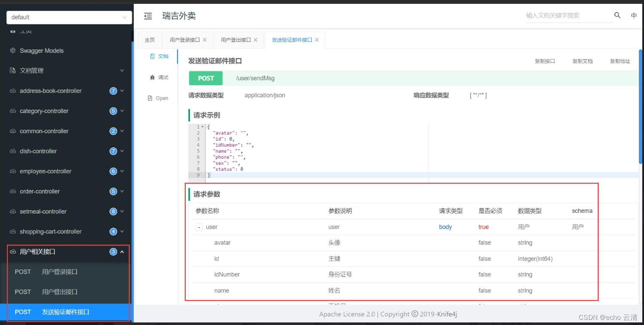Select POST 发送验证邮件接口 in sidebar

(66, 312)
